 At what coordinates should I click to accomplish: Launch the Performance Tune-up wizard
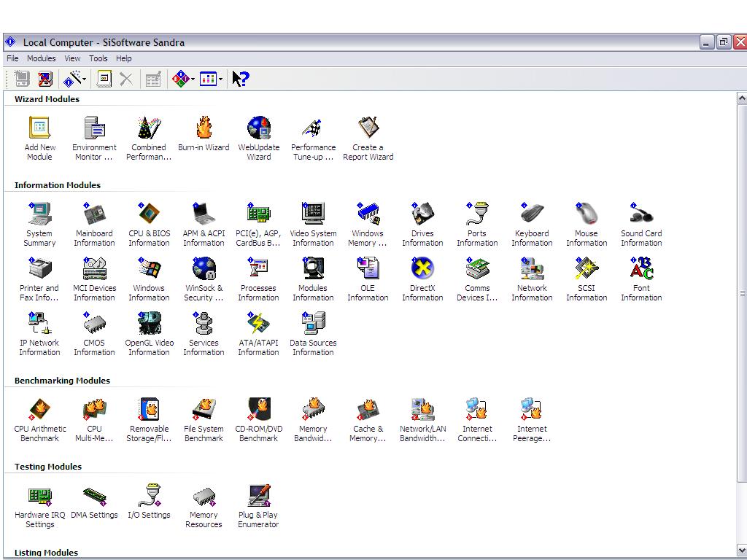tap(313, 138)
